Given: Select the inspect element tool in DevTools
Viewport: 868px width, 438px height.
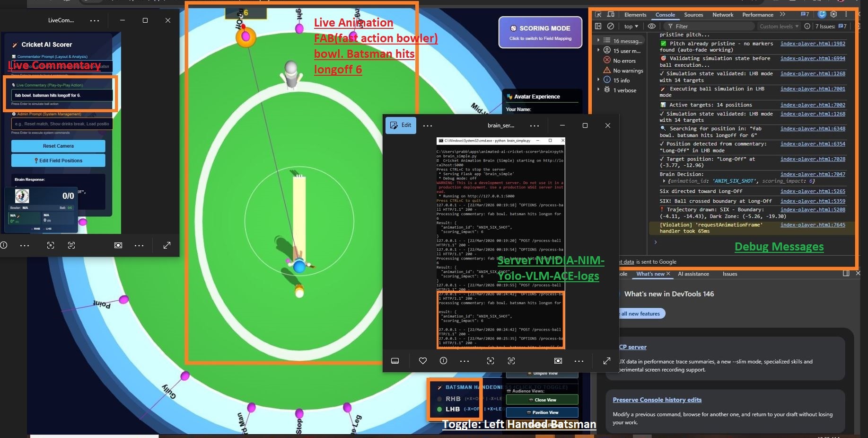Looking at the screenshot, I should click(598, 15).
